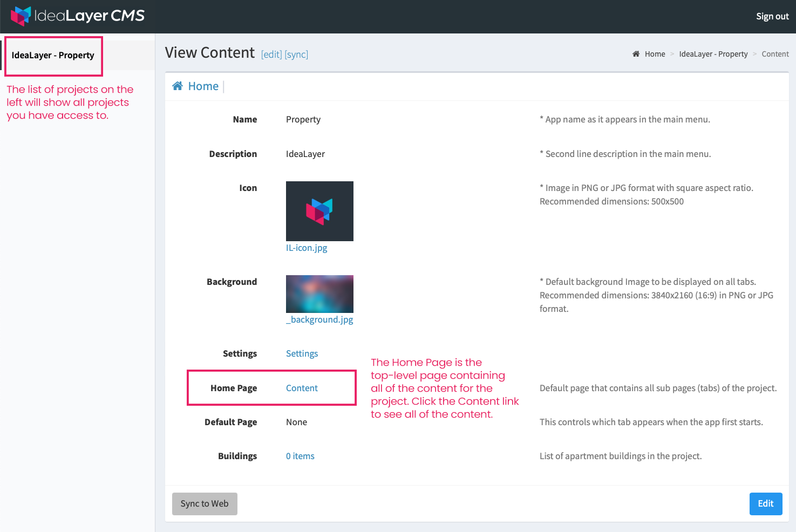Click the IdeaLayer CMS title text
This screenshot has height=532, width=796.
90,16
